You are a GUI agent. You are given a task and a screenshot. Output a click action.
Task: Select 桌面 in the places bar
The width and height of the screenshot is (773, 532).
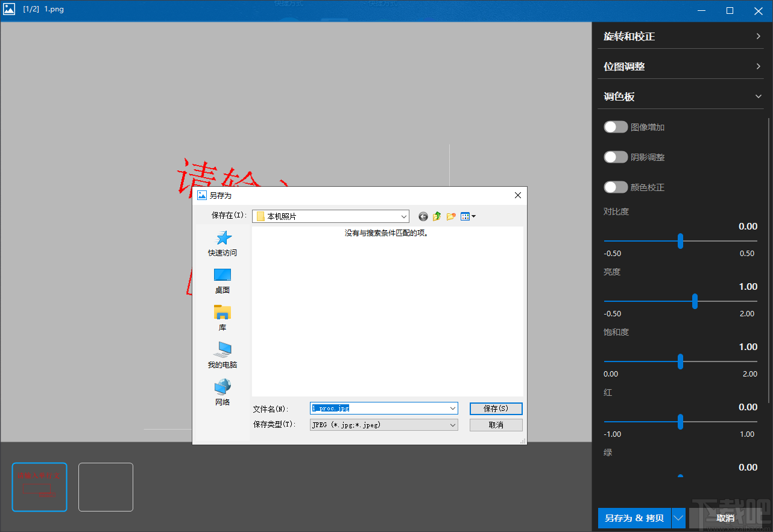tap(222, 281)
